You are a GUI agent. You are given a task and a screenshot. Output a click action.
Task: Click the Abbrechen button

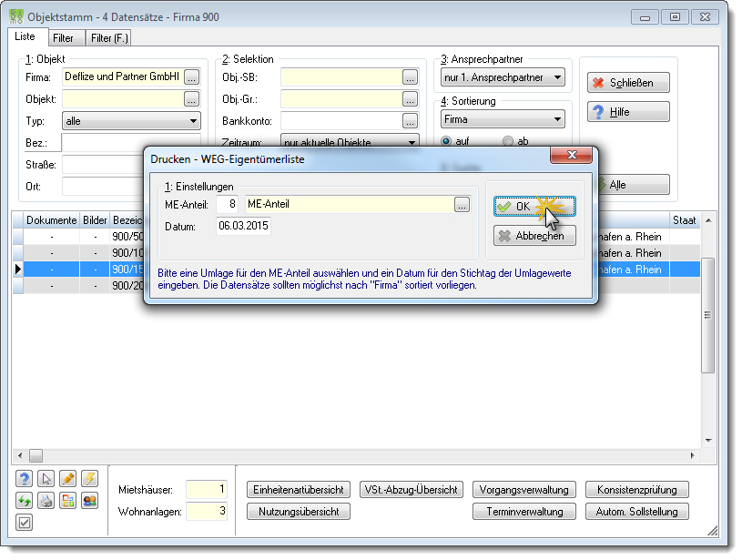534,236
